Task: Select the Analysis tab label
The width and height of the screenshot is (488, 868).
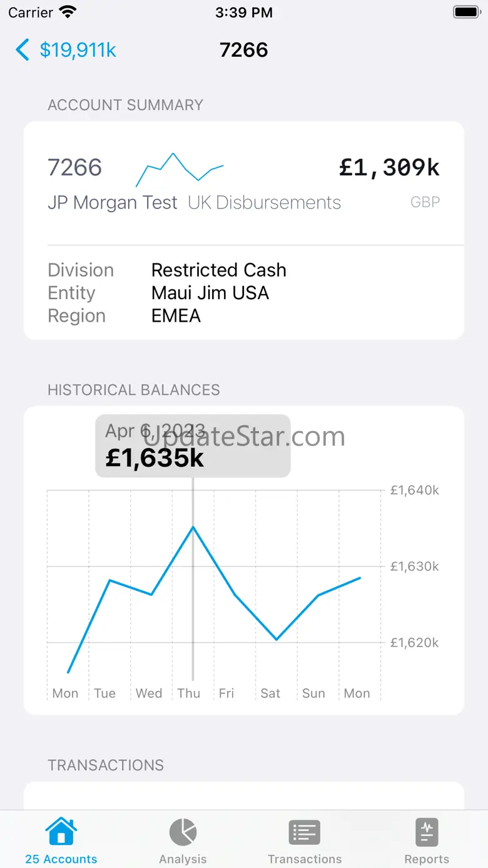Action: coord(183,859)
